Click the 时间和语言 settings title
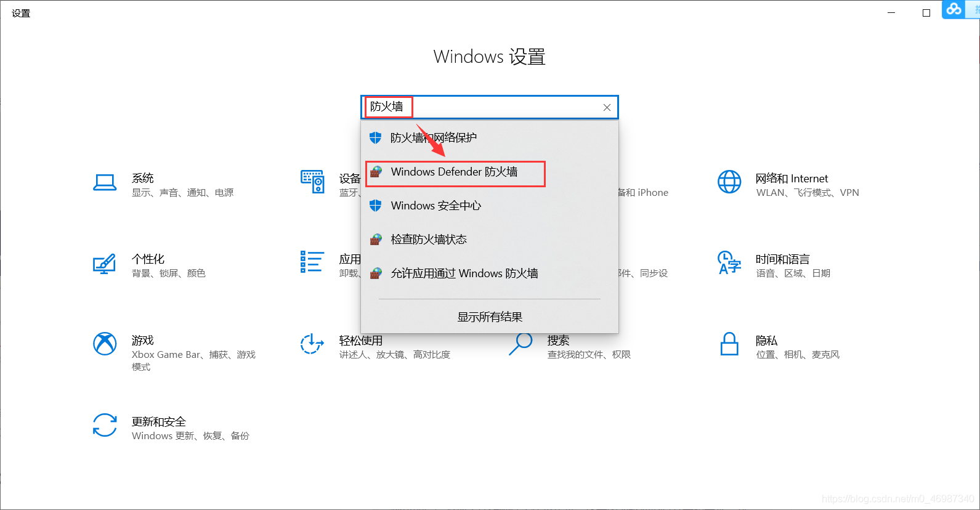The width and height of the screenshot is (980, 510). [782, 259]
